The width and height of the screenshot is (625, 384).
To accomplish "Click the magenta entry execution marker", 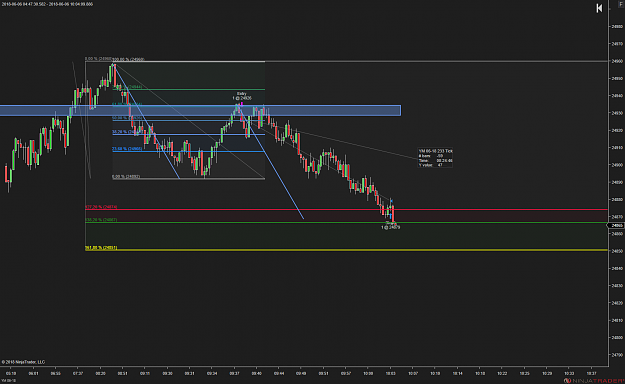I will (242, 104).
